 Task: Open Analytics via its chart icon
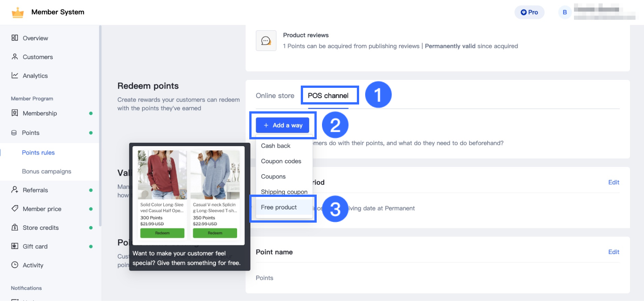(15, 75)
